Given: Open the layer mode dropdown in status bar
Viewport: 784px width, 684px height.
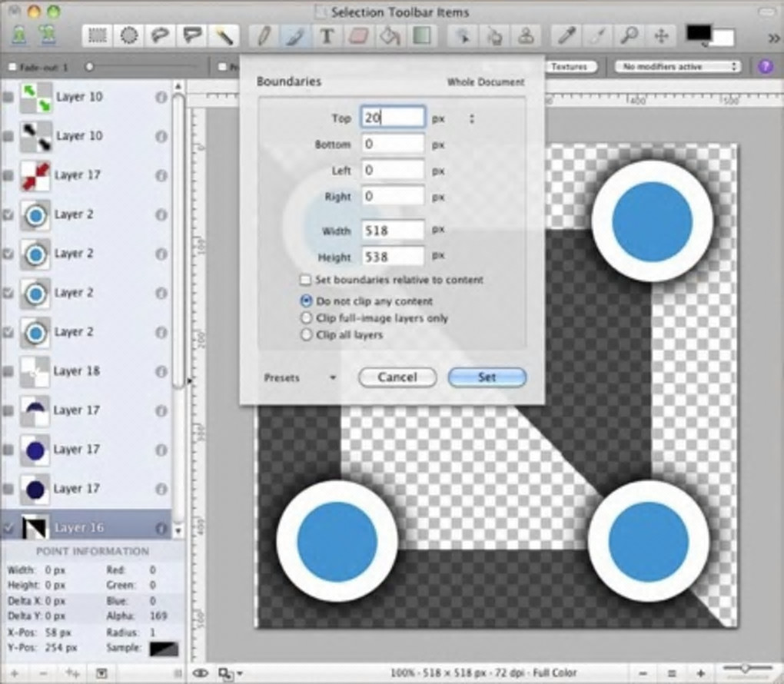Looking at the screenshot, I should [230, 673].
